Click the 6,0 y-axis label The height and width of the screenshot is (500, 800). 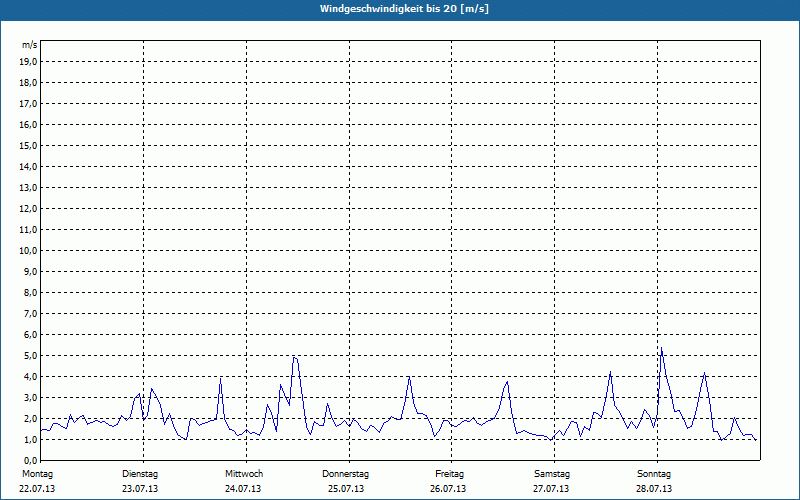click(x=29, y=334)
